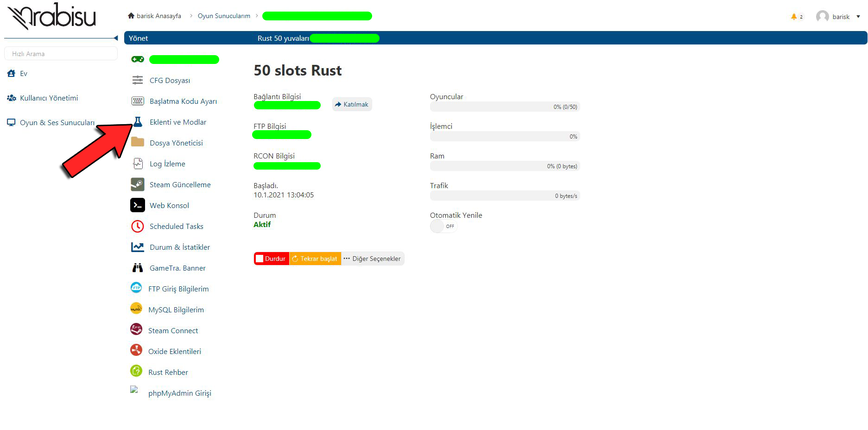Click the green gamepad icon

point(138,59)
